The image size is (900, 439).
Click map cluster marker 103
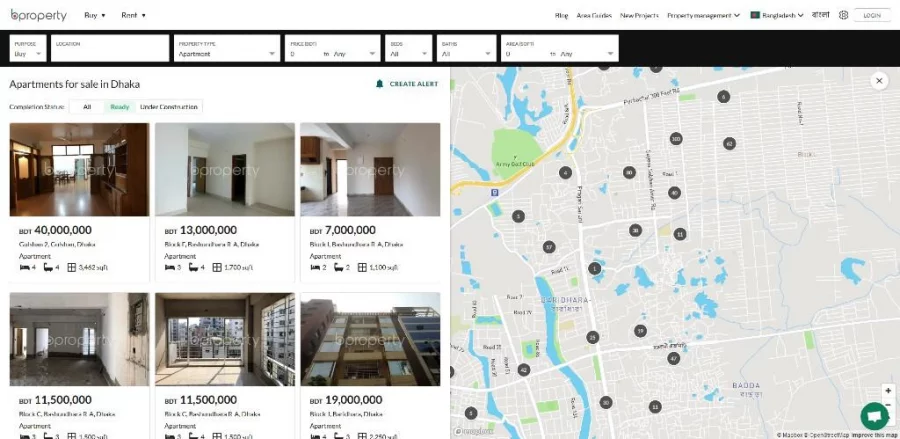coord(676,139)
